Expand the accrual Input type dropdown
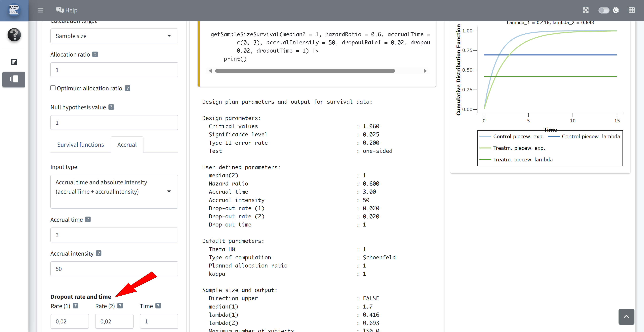644x332 pixels. (114, 191)
